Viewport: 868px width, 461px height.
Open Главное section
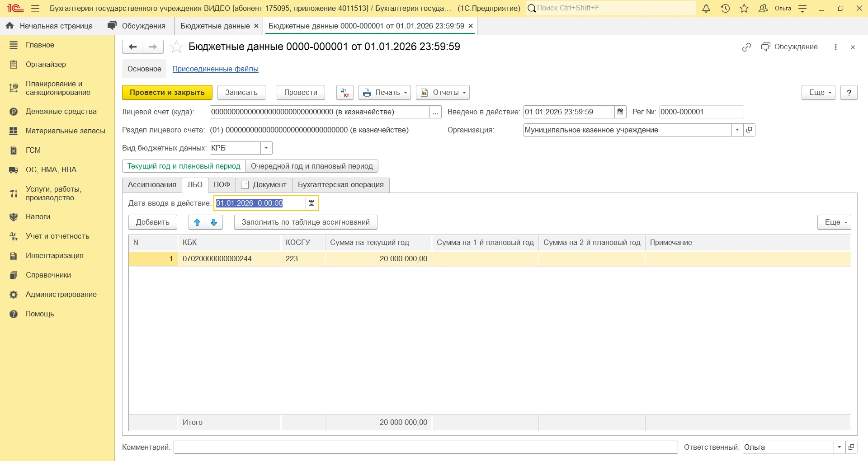(x=57, y=45)
